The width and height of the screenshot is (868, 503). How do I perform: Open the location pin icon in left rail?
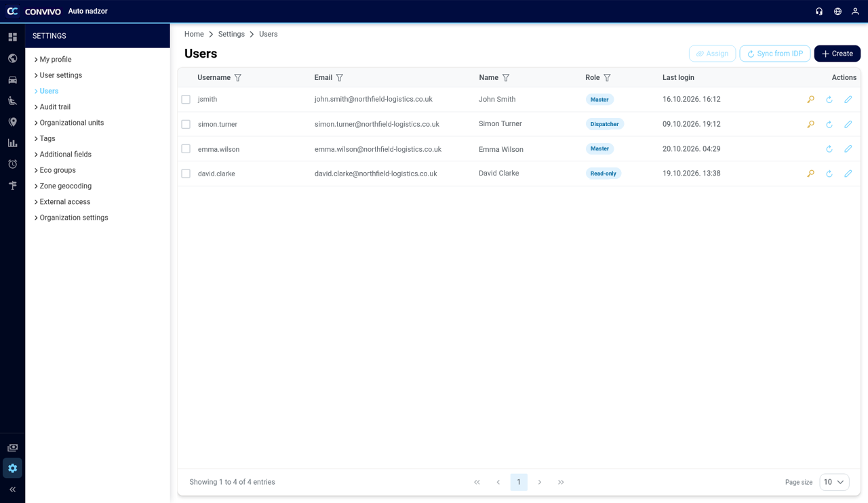click(12, 122)
